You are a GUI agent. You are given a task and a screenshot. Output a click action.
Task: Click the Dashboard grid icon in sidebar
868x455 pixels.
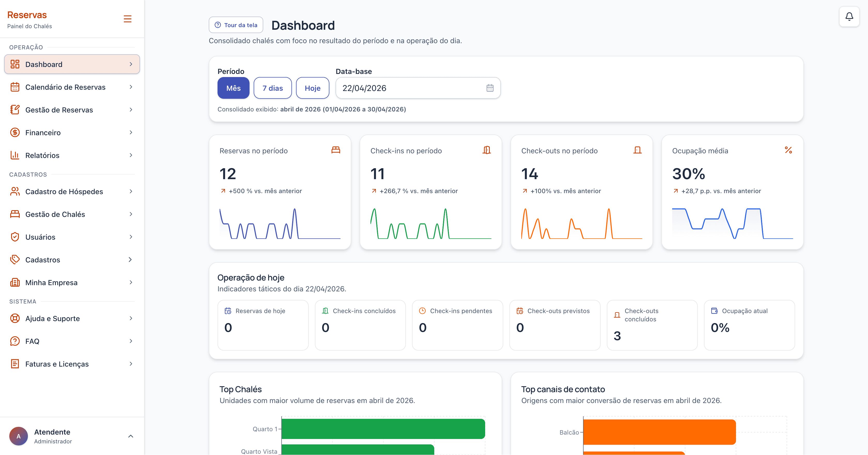(15, 64)
